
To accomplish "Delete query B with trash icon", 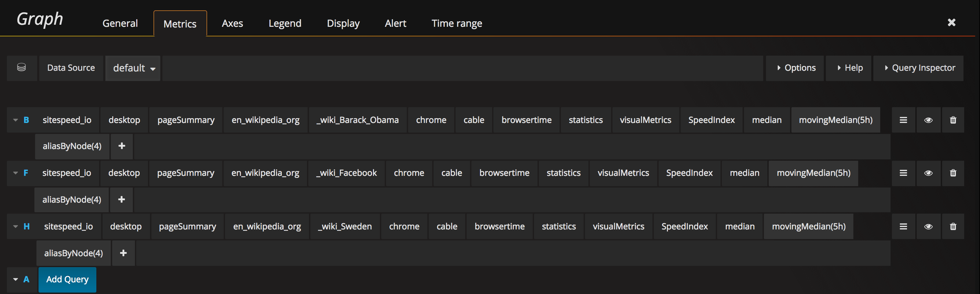I will [953, 120].
